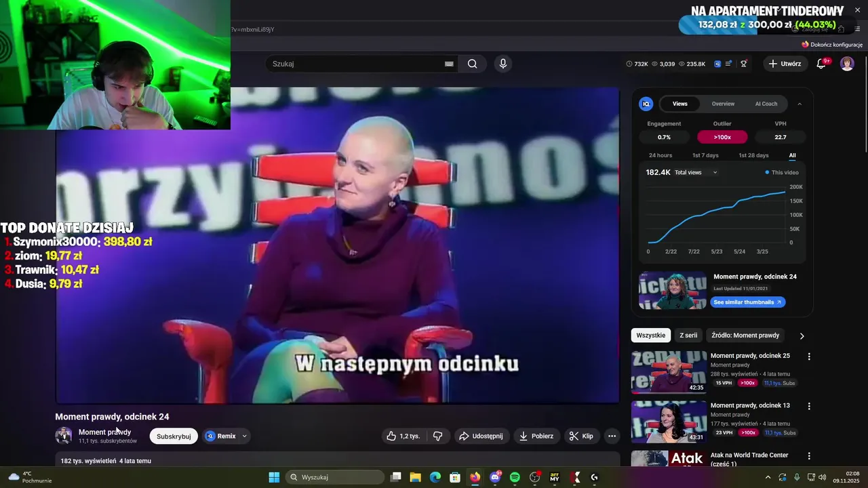
Task: Open Moment prawdy, odcinek 13 thumbnail
Action: click(x=669, y=422)
